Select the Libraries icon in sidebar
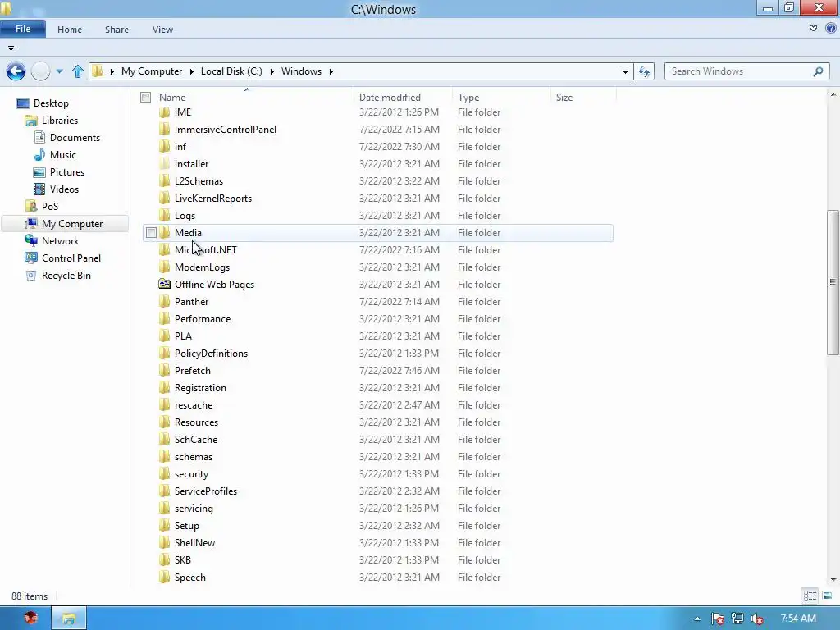The width and height of the screenshot is (840, 630). 31,121
